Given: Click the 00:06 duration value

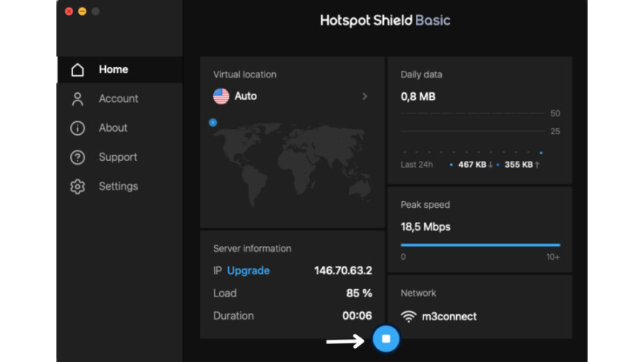Looking at the screenshot, I should (x=357, y=316).
